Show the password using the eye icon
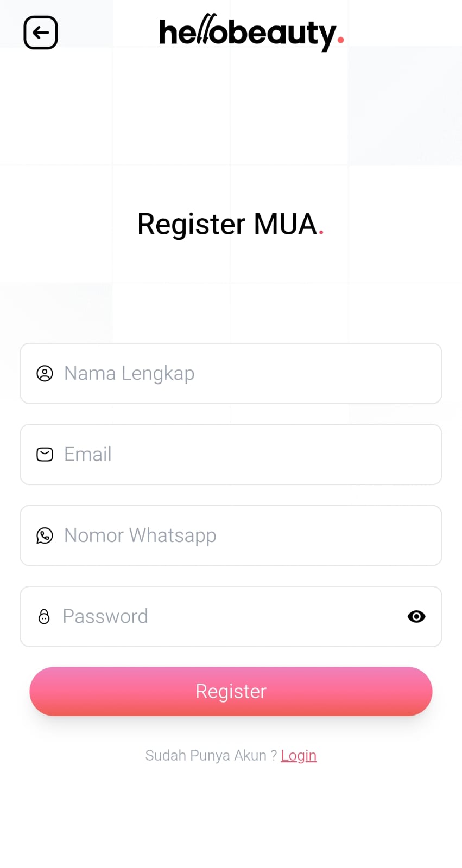 tap(416, 616)
